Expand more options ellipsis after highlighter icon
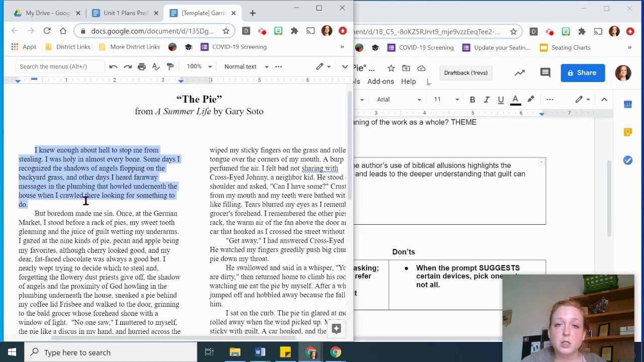644x362 pixels. (x=550, y=100)
